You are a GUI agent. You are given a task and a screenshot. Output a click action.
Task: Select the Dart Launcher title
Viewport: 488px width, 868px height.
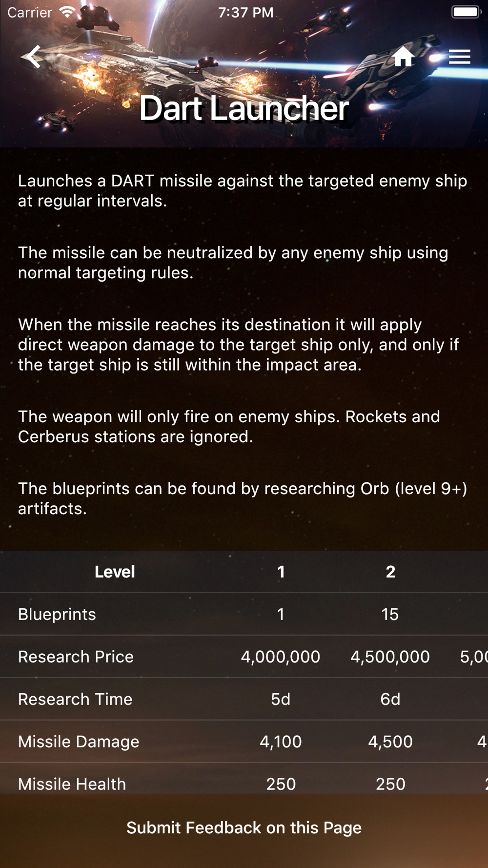tap(244, 108)
